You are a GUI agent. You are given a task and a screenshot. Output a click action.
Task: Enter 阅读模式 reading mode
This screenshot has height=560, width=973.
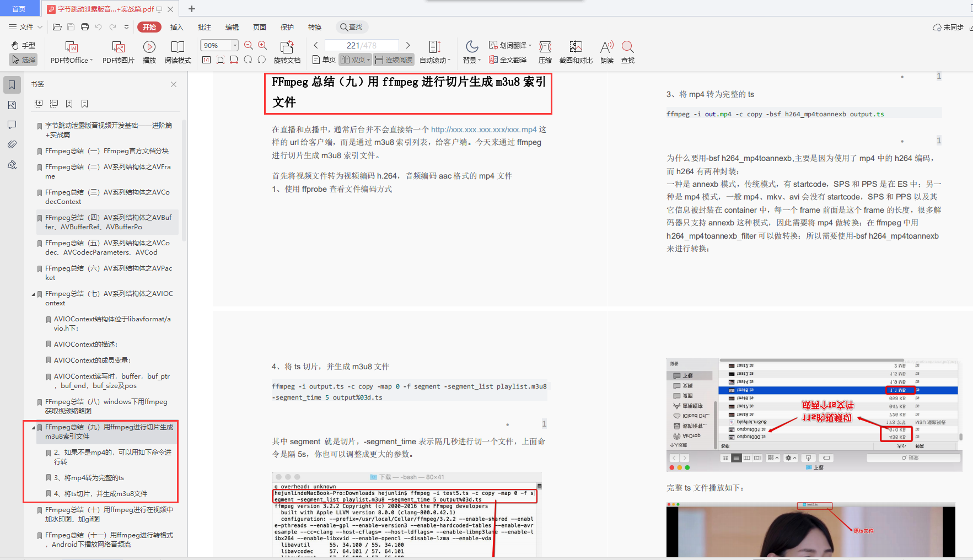pos(178,52)
